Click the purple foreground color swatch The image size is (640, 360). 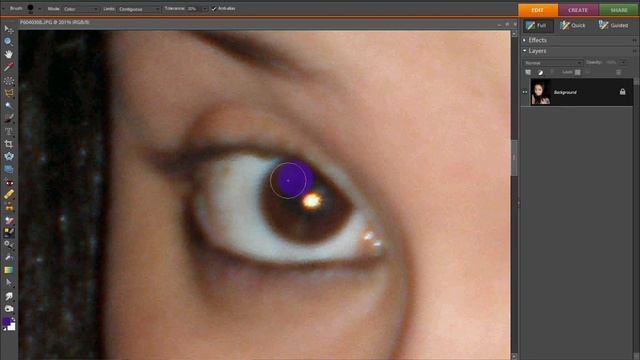tap(6, 322)
